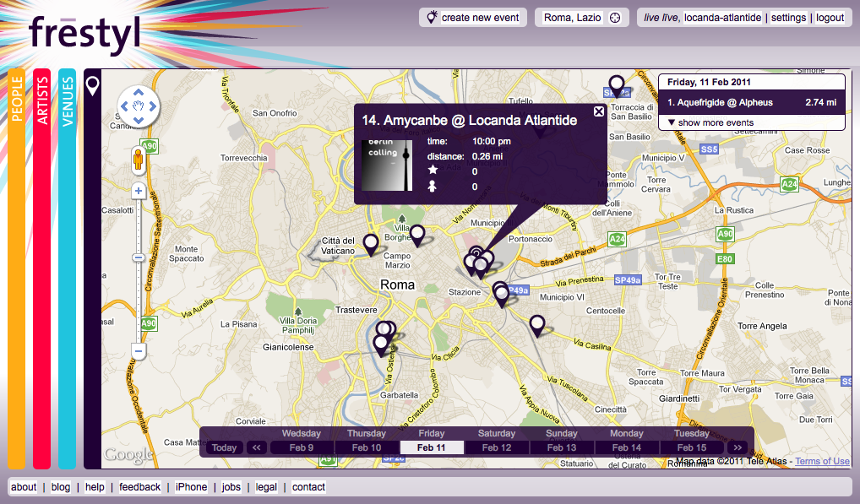
Task: Open the feedback footer link
Action: point(140,487)
